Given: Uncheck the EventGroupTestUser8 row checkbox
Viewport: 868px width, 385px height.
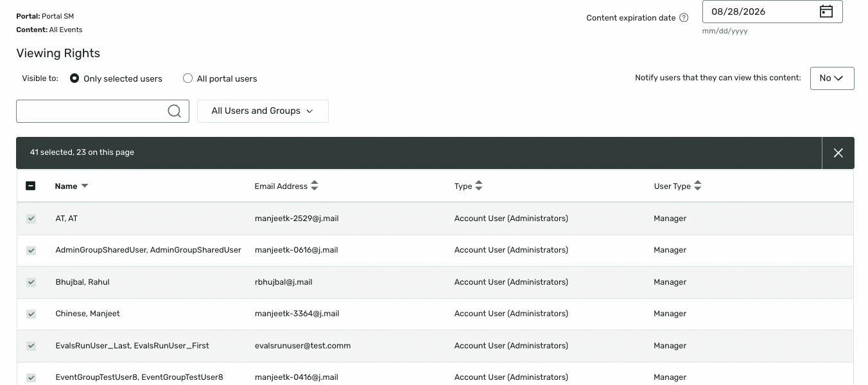Looking at the screenshot, I should (31, 377).
